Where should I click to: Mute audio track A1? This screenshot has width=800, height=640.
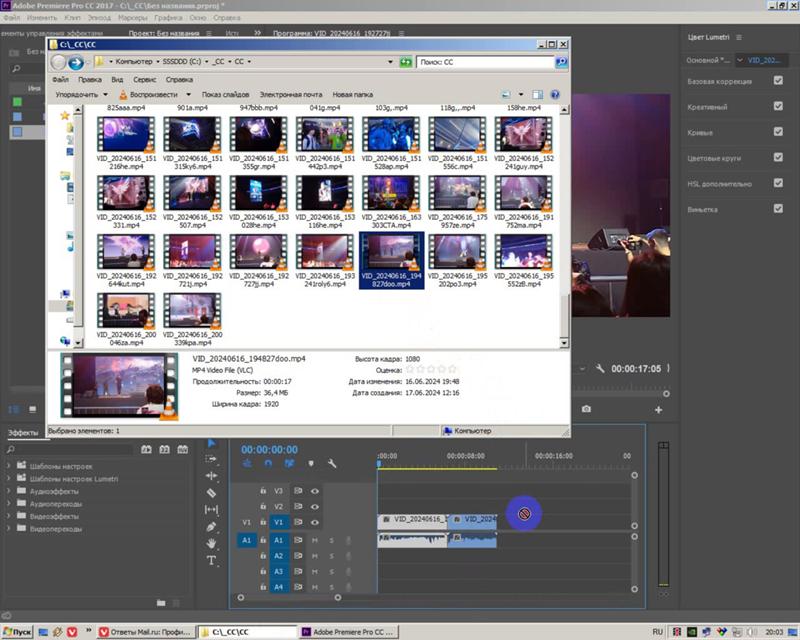click(315, 540)
